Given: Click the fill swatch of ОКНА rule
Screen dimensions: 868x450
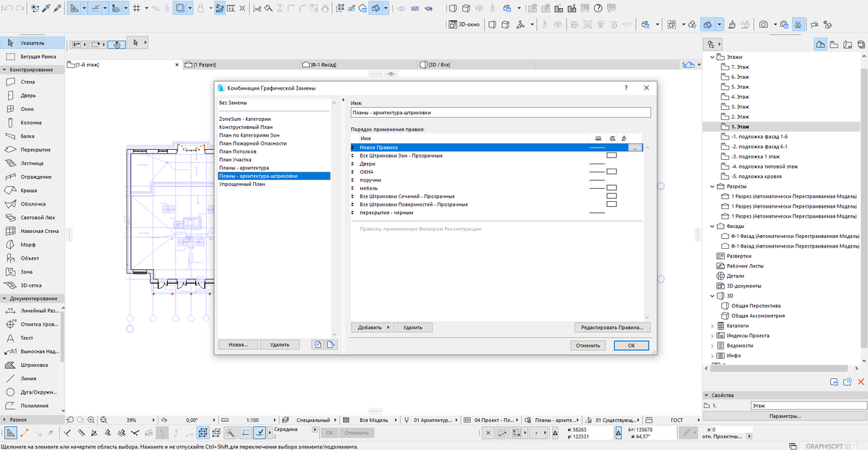Looking at the screenshot, I should (612, 171).
